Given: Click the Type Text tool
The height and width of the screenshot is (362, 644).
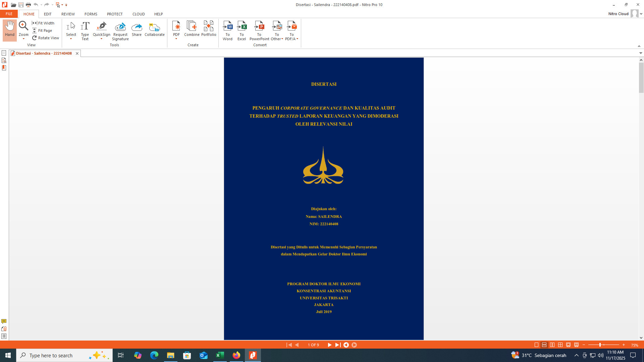Looking at the screenshot, I should 85,30.
